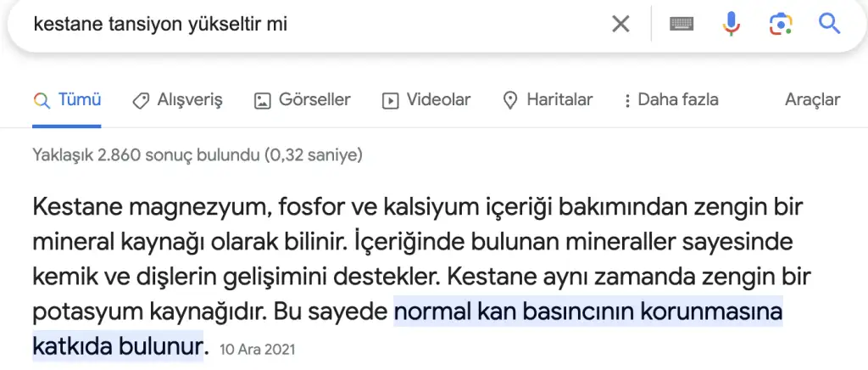The image size is (868, 370).
Task: Open Google Lens camera image search
Action: (x=781, y=24)
